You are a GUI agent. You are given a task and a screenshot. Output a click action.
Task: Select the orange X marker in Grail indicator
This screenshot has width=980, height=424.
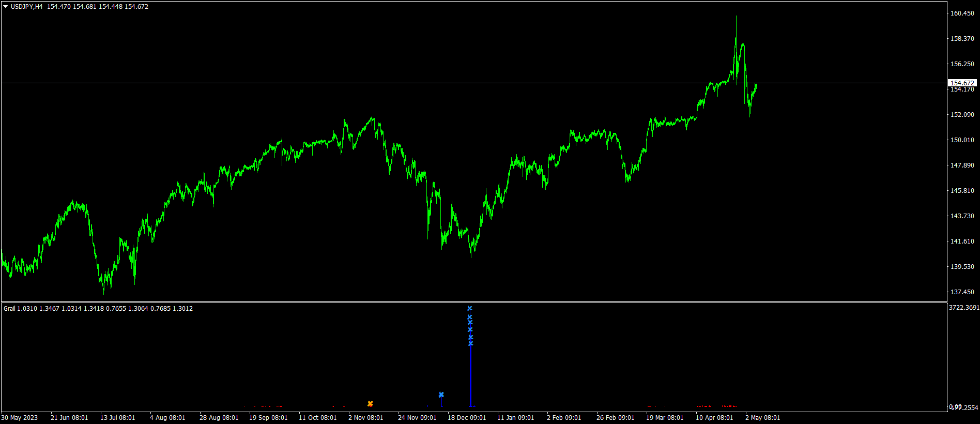[x=370, y=403]
